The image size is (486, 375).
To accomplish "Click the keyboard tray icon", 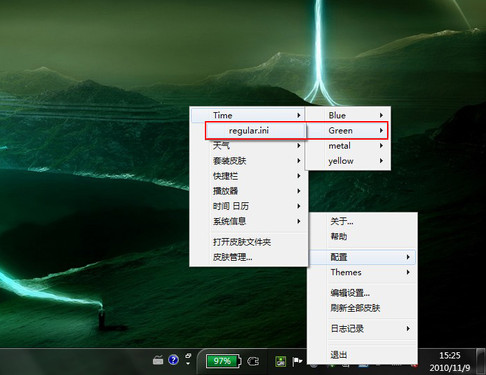I will tap(158, 360).
